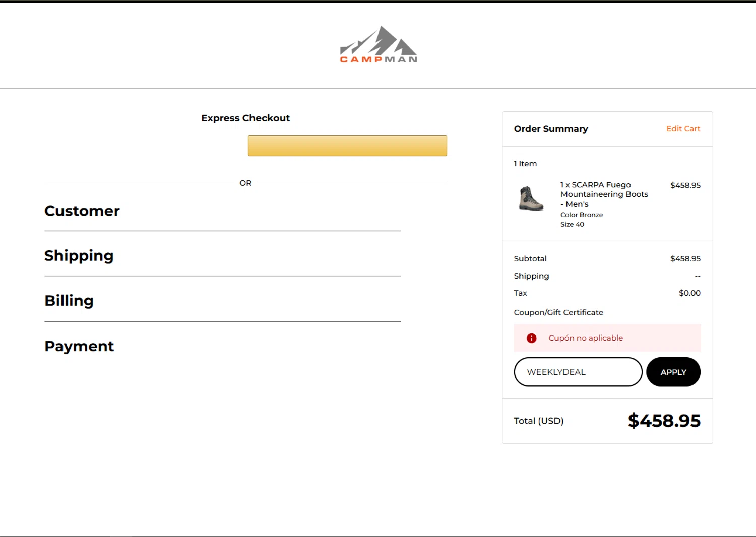
Task: Click the red coupon error icon
Action: 531,338
